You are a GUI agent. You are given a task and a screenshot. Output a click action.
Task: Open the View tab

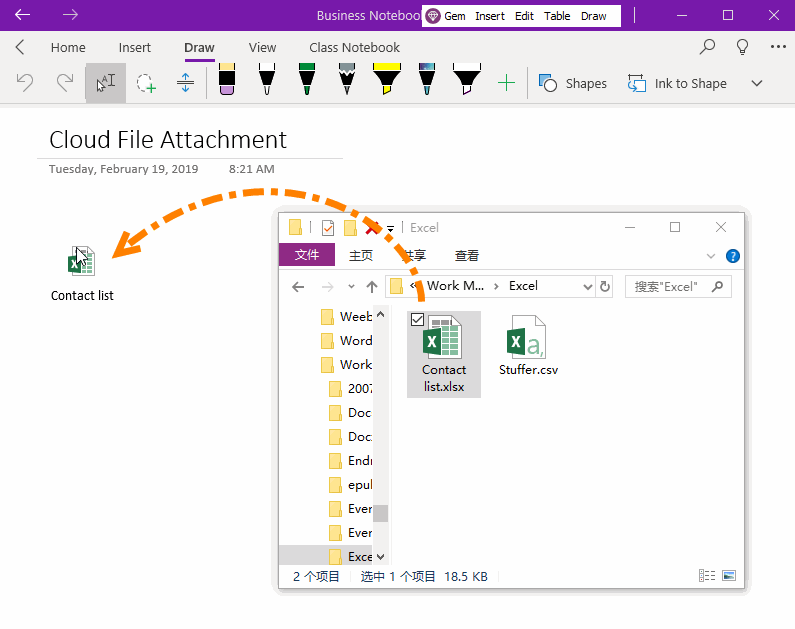[262, 48]
